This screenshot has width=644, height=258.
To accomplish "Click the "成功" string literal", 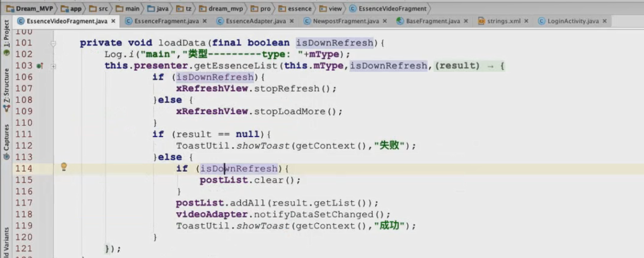I will point(389,226).
